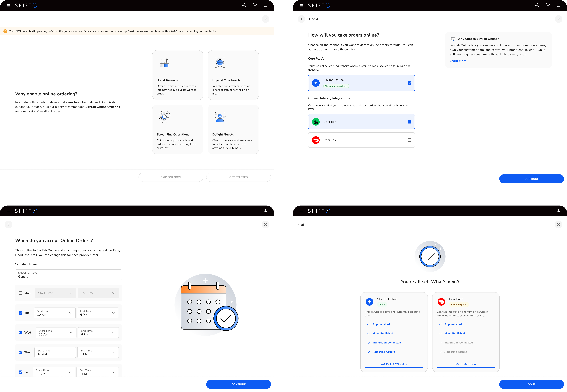Click the Boost Revenue card icon
The image size is (567, 392).
click(164, 63)
